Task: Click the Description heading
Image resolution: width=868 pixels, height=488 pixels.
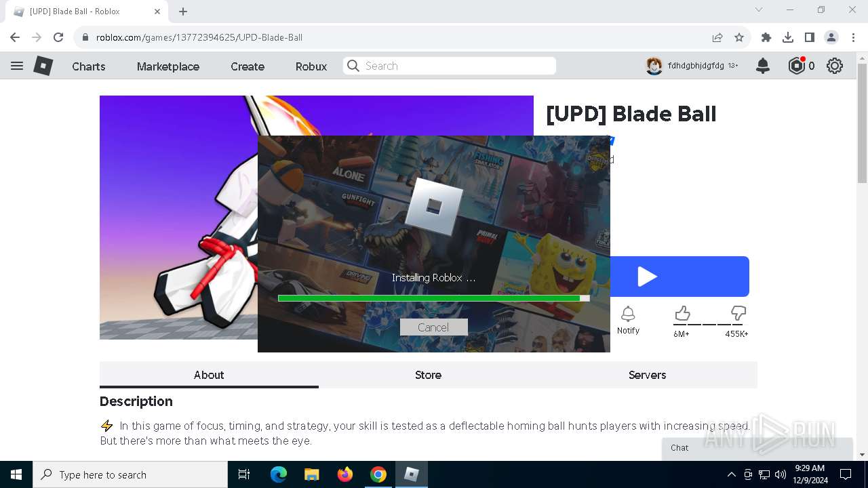Action: [x=136, y=401]
